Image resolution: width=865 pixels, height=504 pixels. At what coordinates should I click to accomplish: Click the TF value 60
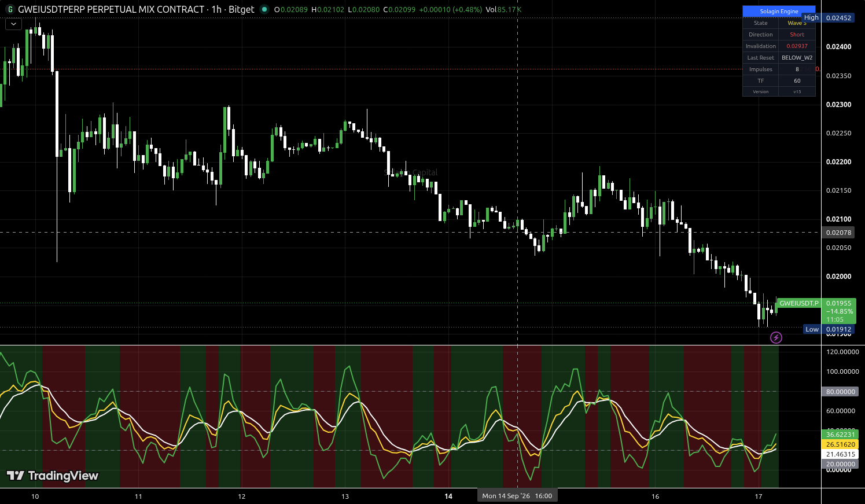pos(797,81)
